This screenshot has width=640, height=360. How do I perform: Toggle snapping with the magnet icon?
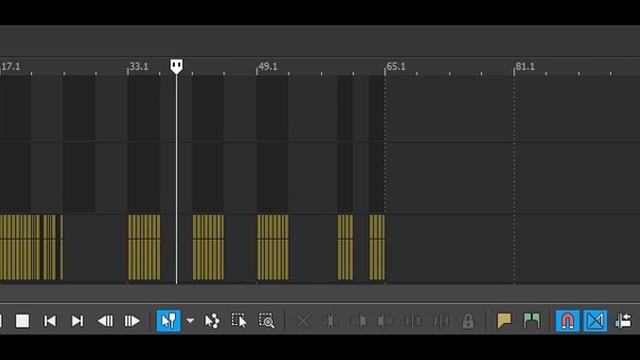click(x=568, y=321)
